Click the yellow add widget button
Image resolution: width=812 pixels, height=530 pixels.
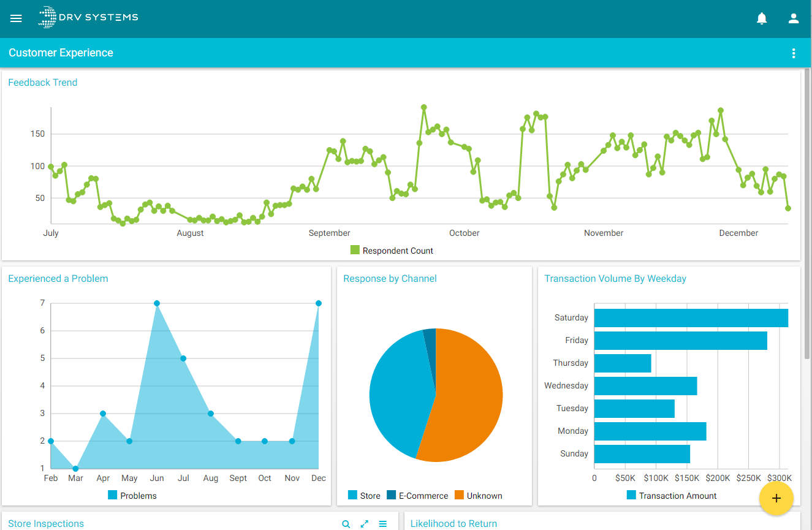tap(776, 498)
